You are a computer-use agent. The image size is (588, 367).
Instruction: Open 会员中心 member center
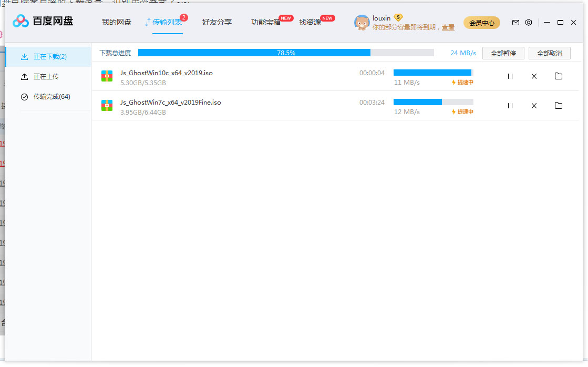click(x=481, y=23)
